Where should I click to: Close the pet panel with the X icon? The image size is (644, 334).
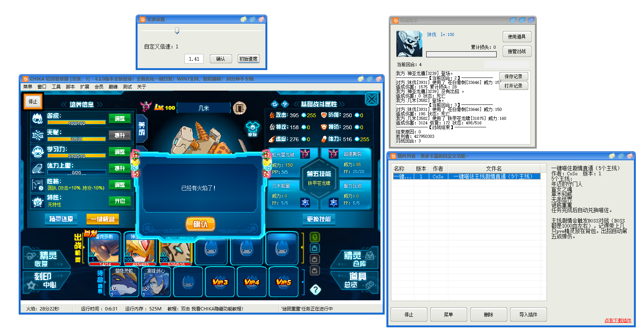371,99
